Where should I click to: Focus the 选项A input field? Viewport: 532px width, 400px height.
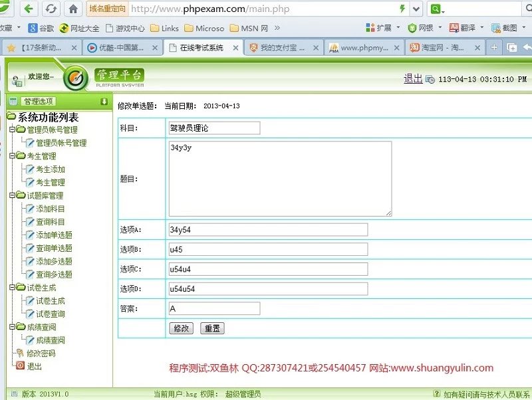coord(268,229)
